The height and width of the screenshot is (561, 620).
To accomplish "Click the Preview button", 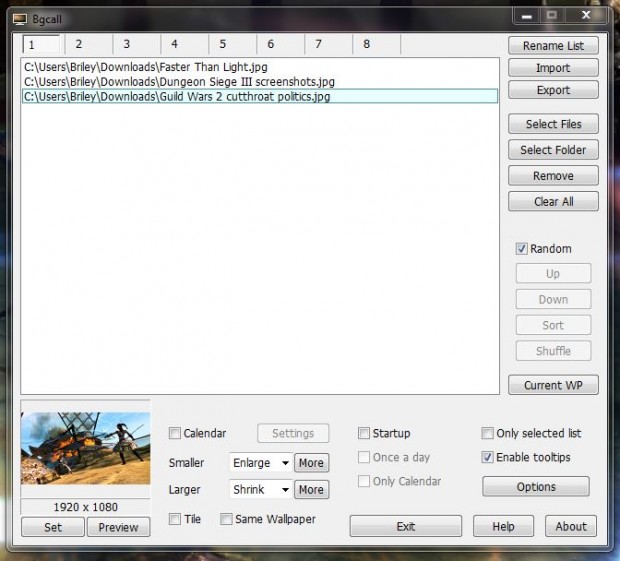I will [118, 527].
